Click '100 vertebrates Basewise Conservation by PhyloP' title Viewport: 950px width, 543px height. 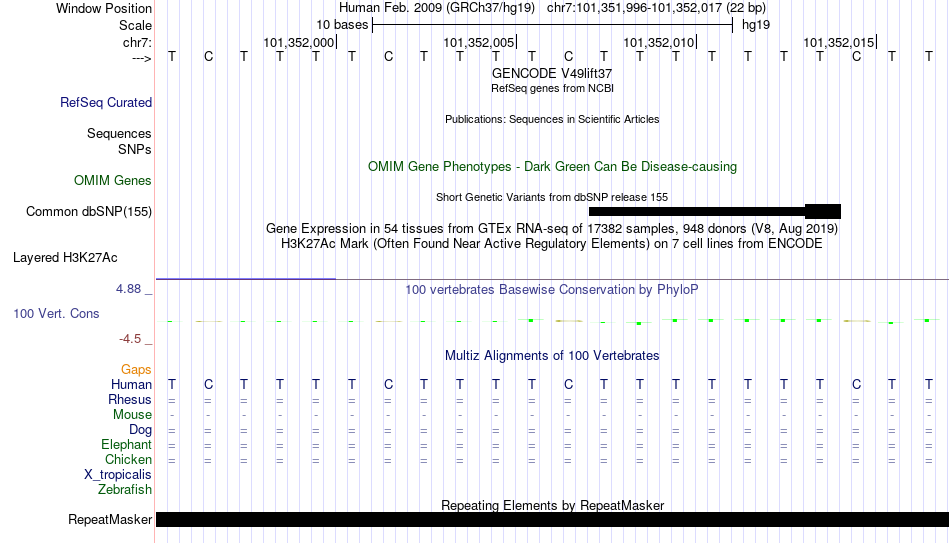552,290
